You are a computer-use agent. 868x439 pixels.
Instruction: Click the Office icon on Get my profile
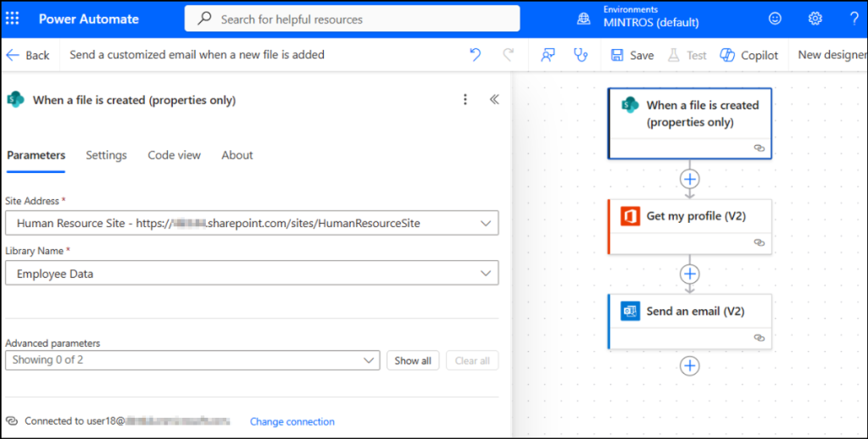tap(630, 216)
